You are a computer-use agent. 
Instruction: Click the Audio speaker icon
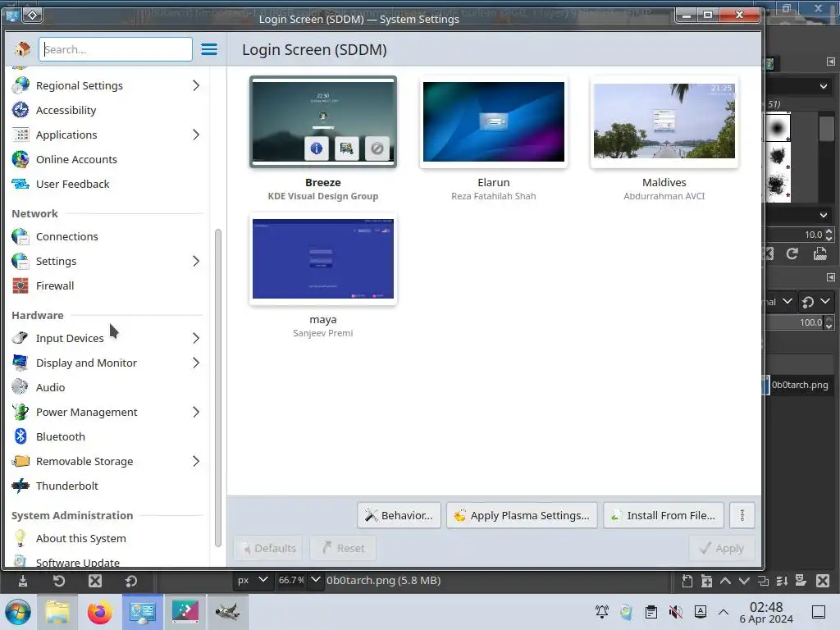[21, 387]
